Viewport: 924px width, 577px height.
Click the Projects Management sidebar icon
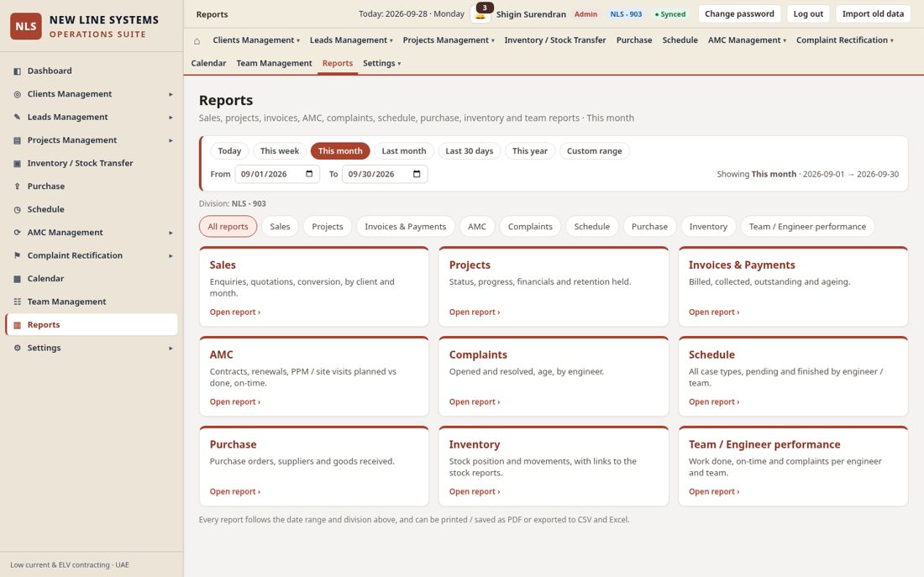(x=17, y=140)
